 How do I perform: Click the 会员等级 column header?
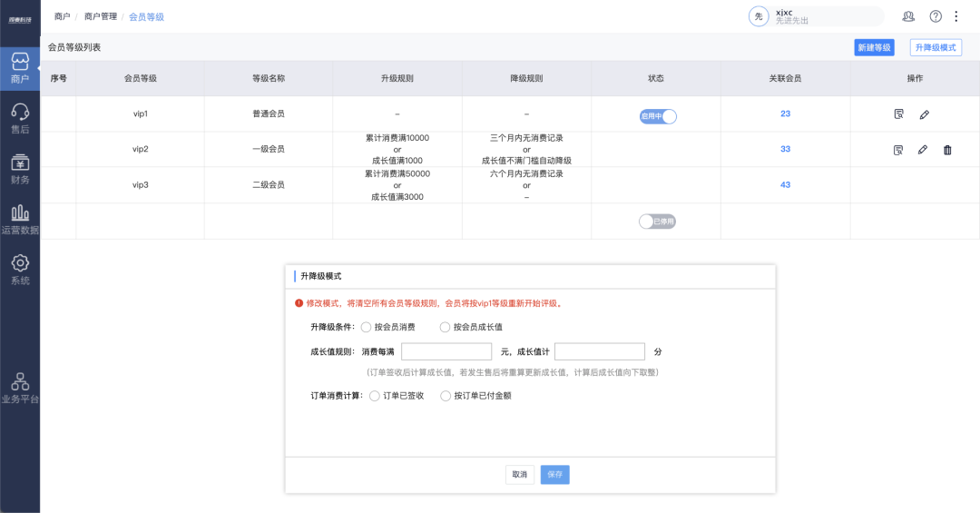coord(140,78)
